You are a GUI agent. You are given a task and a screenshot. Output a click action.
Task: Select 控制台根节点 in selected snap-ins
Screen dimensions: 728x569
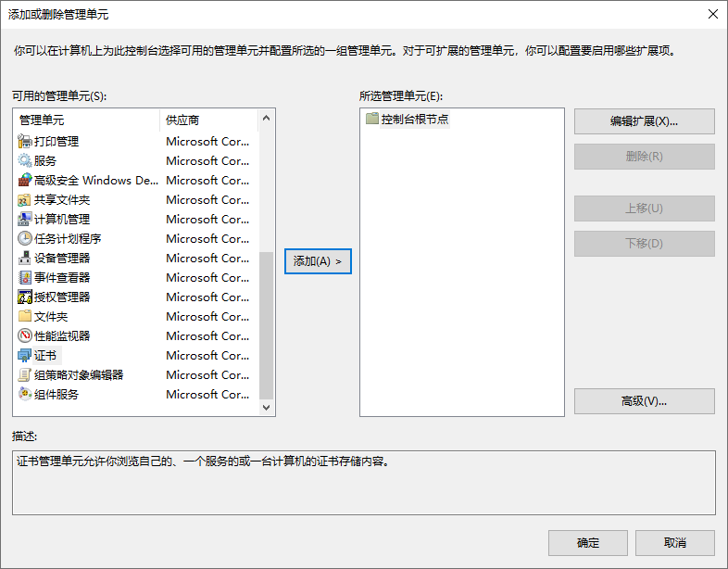click(x=415, y=120)
